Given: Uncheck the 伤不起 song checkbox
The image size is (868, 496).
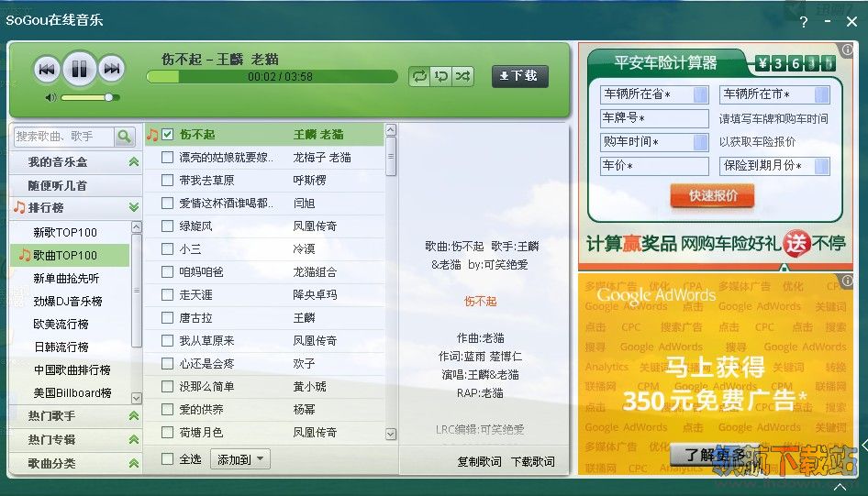Looking at the screenshot, I should click(x=168, y=134).
